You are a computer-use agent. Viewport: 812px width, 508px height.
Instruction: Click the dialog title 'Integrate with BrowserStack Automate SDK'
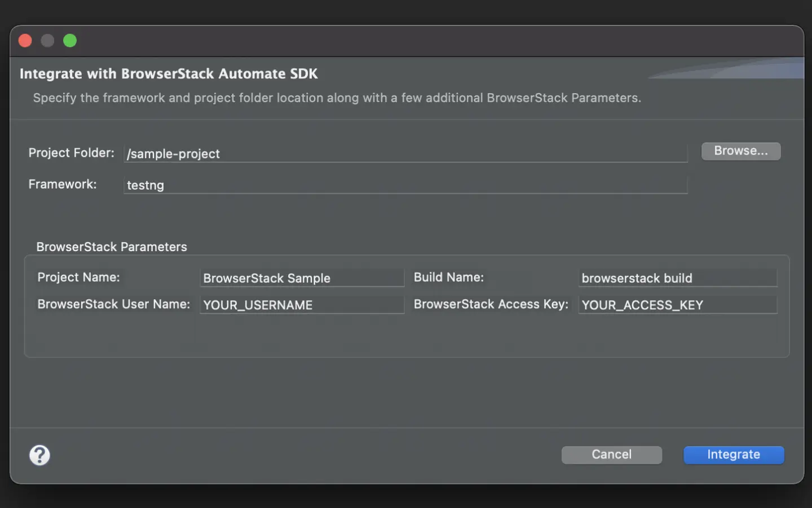169,74
